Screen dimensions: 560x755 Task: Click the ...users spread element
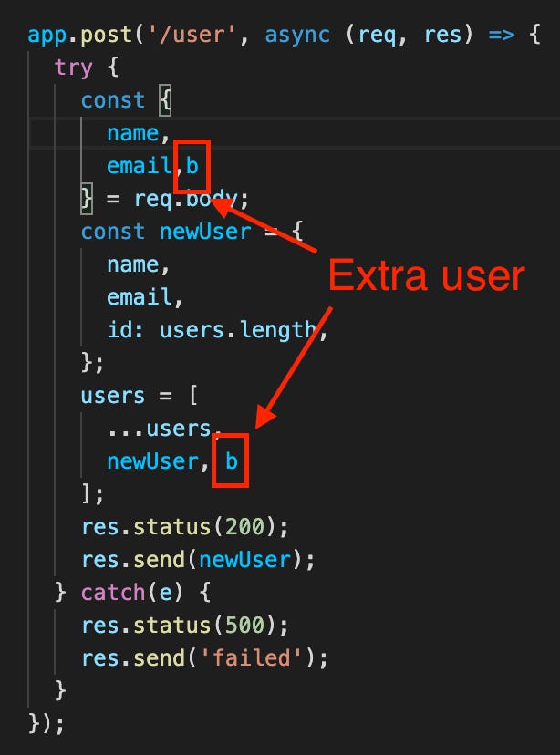160,429
